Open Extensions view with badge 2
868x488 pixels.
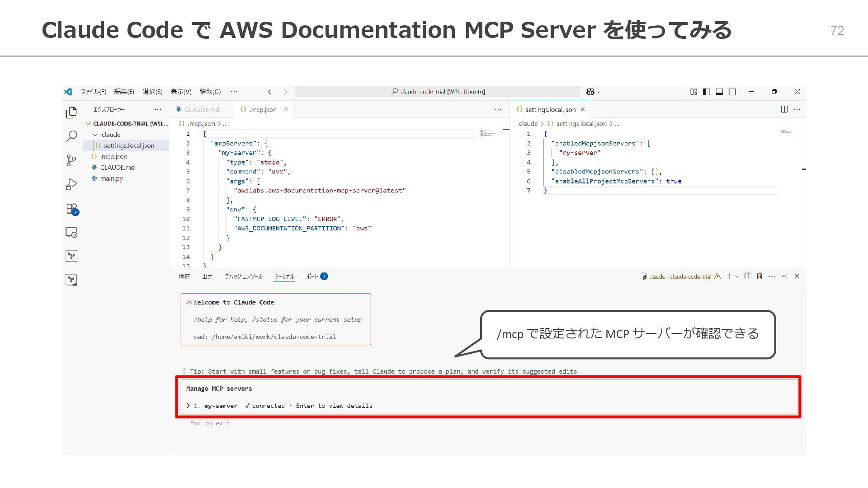pyautogui.click(x=72, y=209)
